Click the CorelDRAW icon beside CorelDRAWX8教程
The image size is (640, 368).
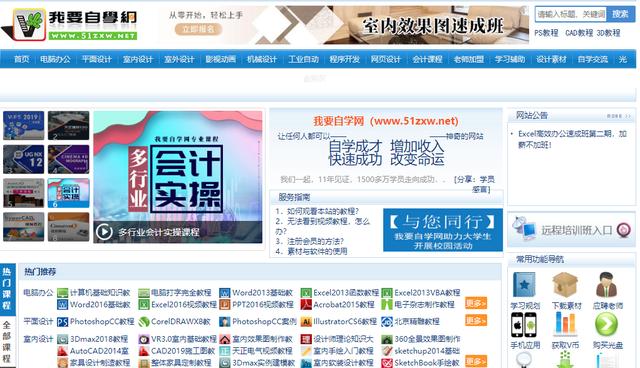point(144,322)
